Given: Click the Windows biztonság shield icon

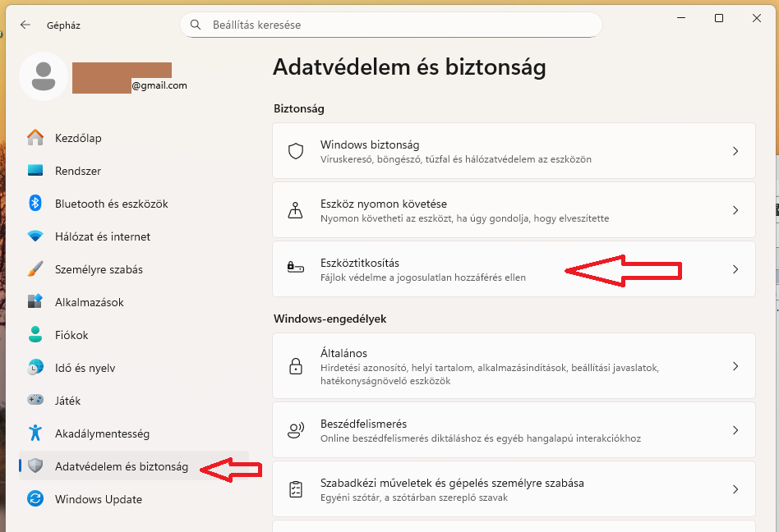Looking at the screenshot, I should (x=296, y=151).
